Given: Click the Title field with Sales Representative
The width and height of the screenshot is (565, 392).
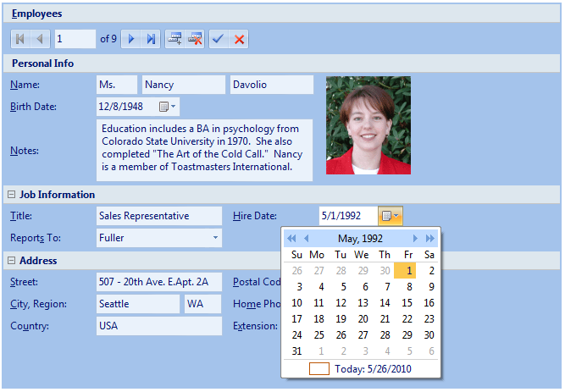Looking at the screenshot, I should tap(158, 216).
